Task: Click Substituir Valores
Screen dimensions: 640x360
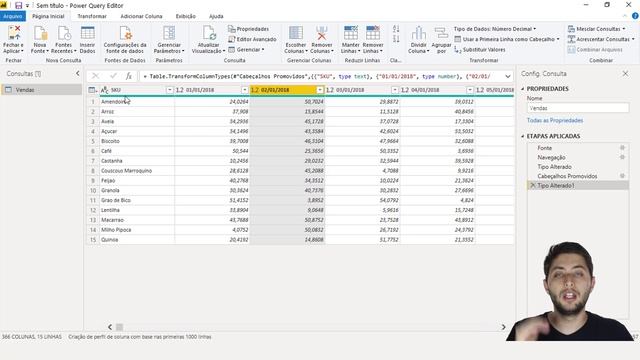Action: click(480, 49)
